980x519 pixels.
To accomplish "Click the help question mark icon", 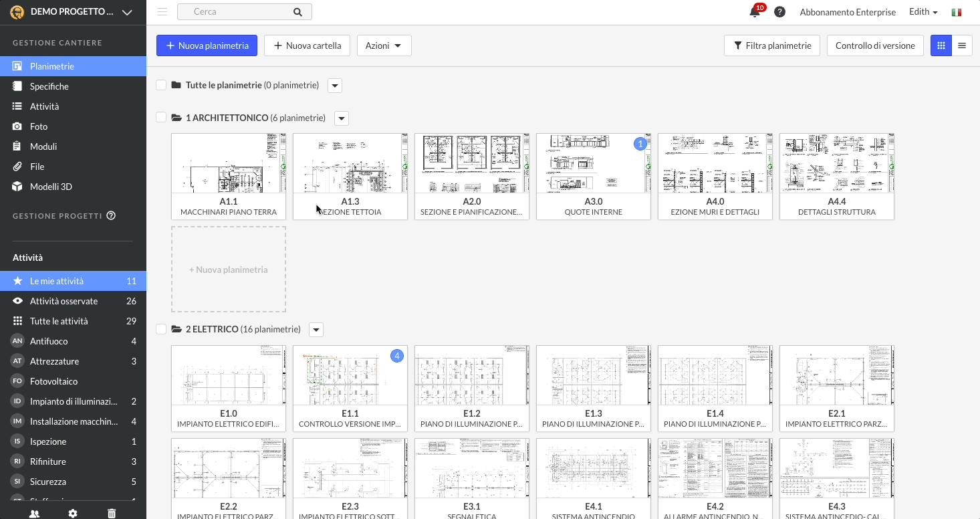I will pyautogui.click(x=779, y=11).
